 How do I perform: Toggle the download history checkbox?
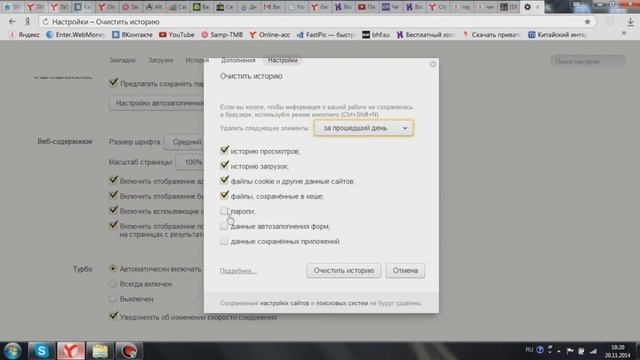[224, 166]
